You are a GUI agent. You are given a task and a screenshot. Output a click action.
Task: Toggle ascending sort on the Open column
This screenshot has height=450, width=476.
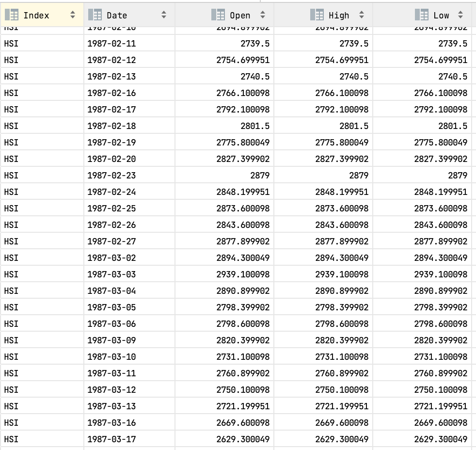tap(262, 15)
